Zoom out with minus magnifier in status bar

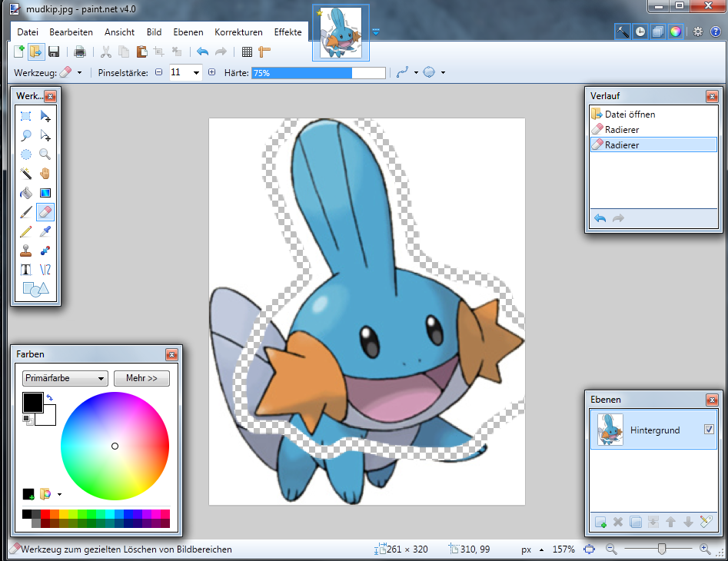click(x=611, y=549)
